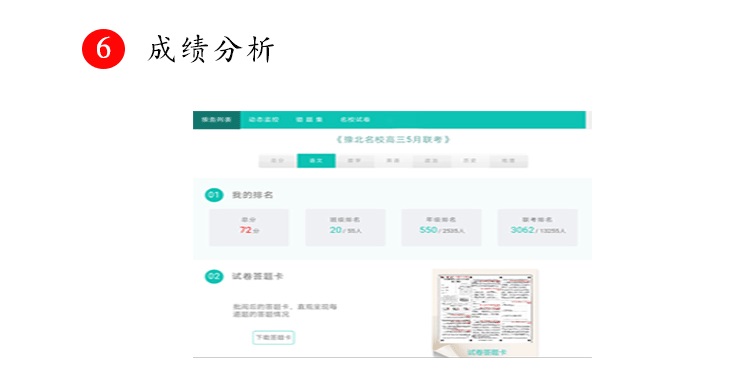Select the 总分 subject button

tap(277, 161)
